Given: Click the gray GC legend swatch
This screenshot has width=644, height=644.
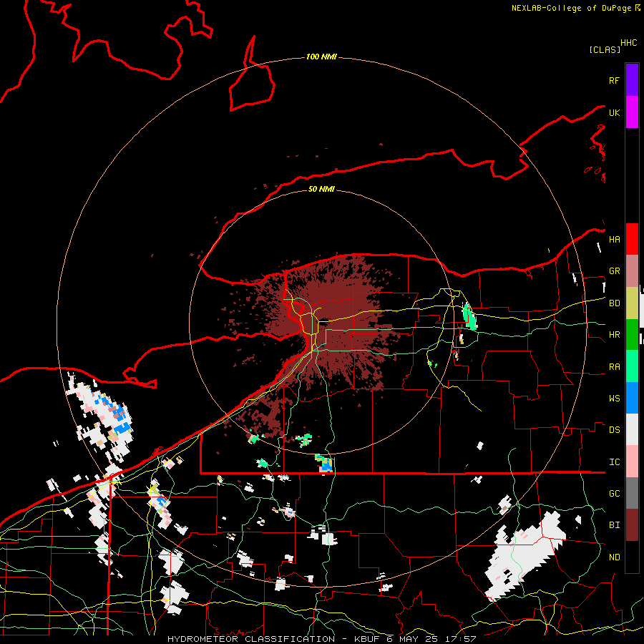Looking at the screenshot, I should (x=632, y=493).
